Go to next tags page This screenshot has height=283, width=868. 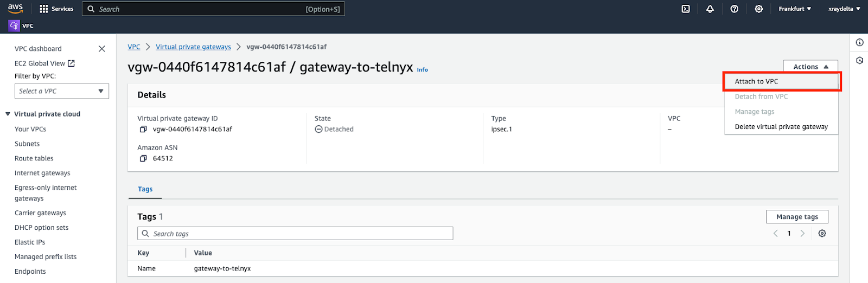tap(802, 233)
